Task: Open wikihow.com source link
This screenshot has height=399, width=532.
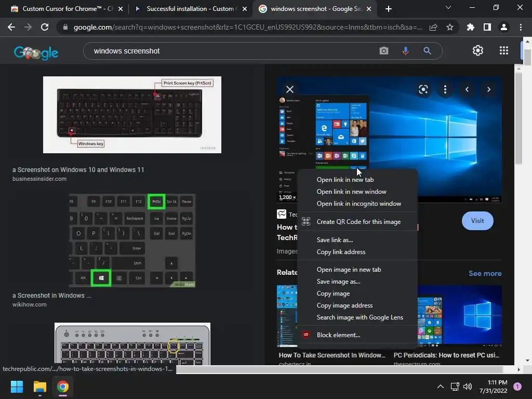Action: click(30, 304)
